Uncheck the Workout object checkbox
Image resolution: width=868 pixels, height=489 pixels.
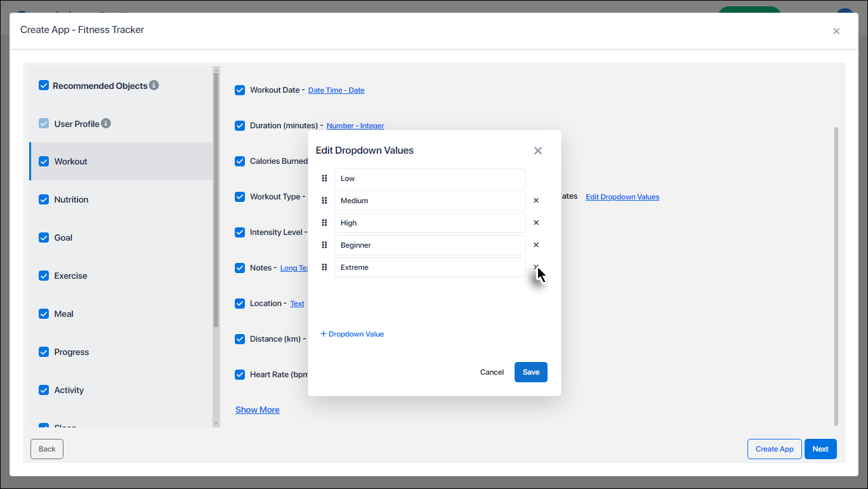[44, 161]
